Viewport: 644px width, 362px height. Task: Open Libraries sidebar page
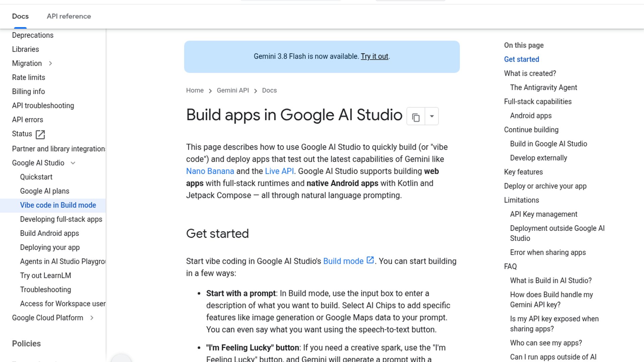click(25, 49)
